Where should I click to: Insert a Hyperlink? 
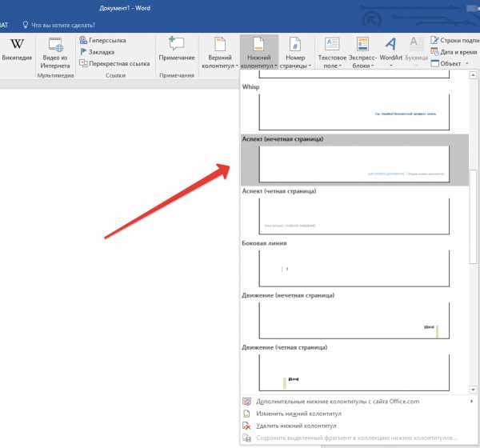[x=102, y=41]
